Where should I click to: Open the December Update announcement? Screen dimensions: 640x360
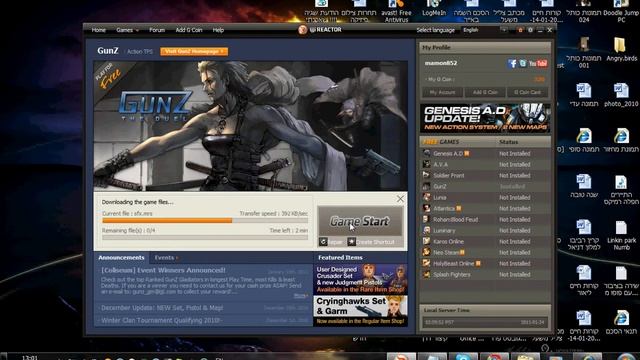pyautogui.click(x=162, y=308)
